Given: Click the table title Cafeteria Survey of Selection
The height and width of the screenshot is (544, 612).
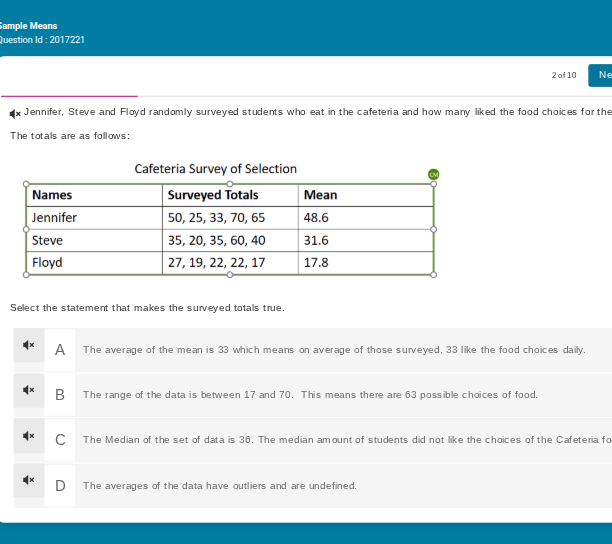Looking at the screenshot, I should tap(215, 169).
